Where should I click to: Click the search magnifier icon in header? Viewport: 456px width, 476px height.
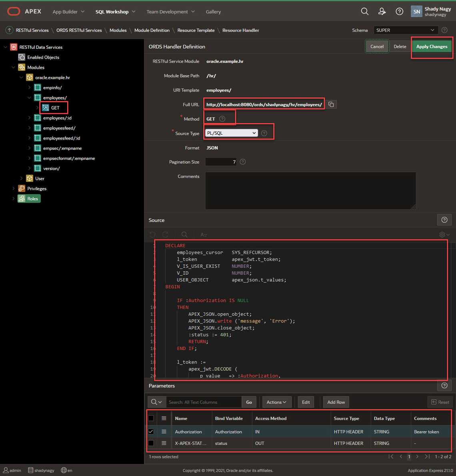pos(364,12)
